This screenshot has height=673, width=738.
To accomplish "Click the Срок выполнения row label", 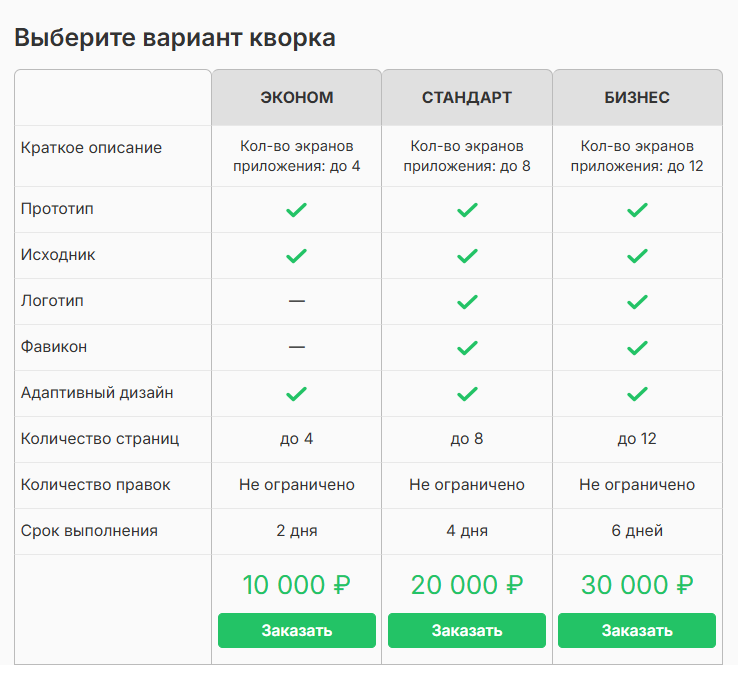I will 89,531.
